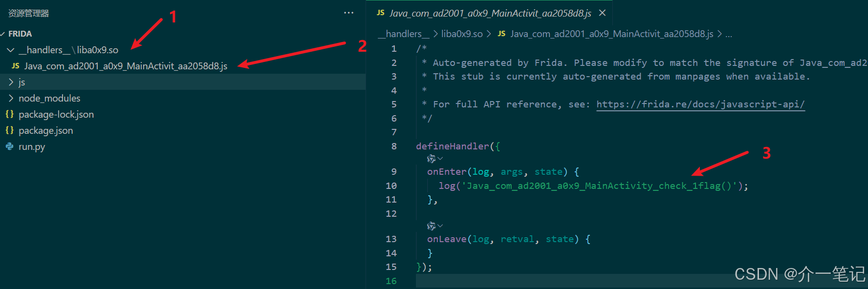Click the package-lock.json braces icon
Image resolution: width=868 pixels, height=289 pixels.
click(9, 114)
